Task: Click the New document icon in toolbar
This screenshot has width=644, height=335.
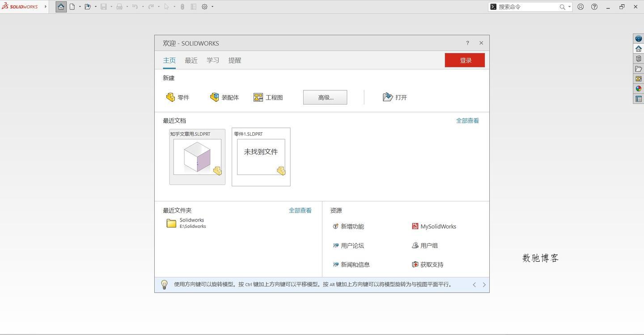Action: pos(72,7)
